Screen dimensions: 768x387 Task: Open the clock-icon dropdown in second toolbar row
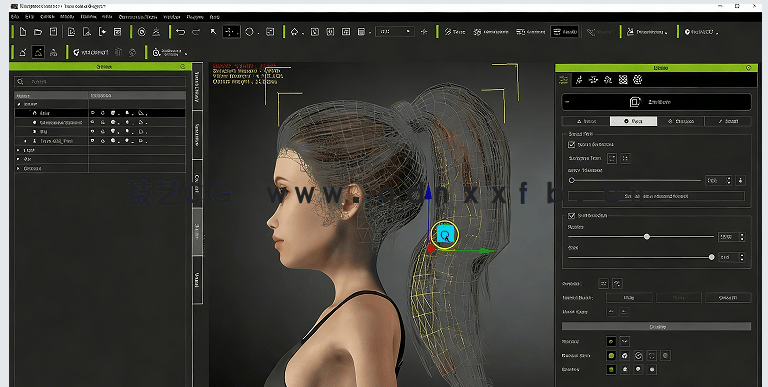pos(169,52)
